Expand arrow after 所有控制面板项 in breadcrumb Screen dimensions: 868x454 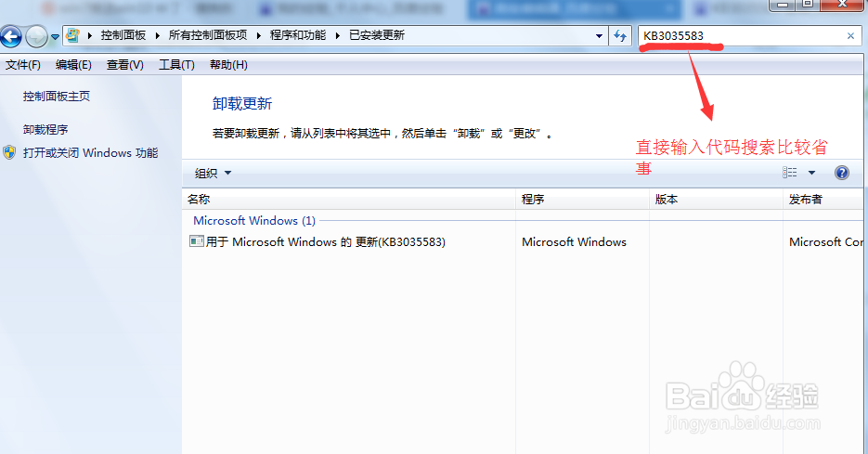click(258, 36)
